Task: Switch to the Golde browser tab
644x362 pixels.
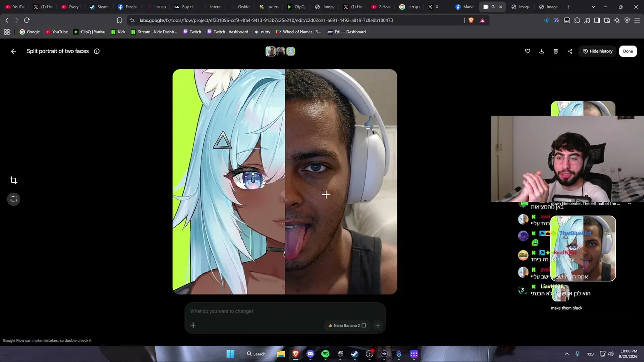Action: click(x=239, y=7)
